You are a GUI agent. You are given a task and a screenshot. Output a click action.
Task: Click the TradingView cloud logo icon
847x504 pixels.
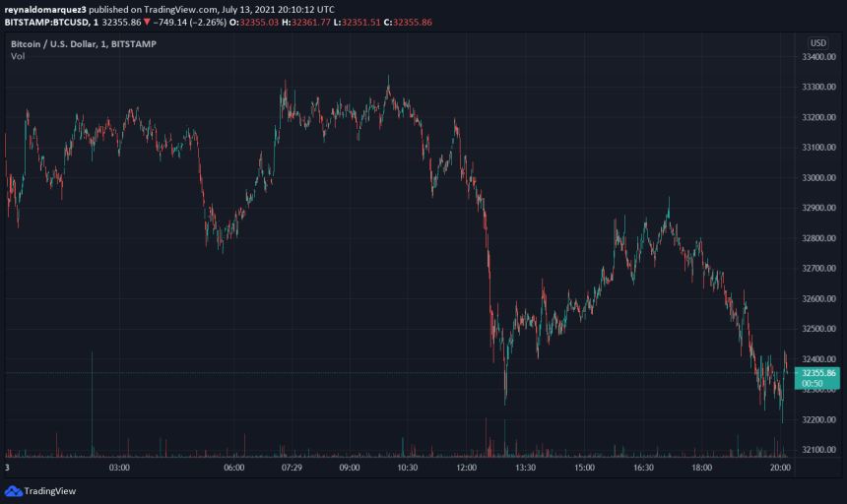tap(13, 490)
